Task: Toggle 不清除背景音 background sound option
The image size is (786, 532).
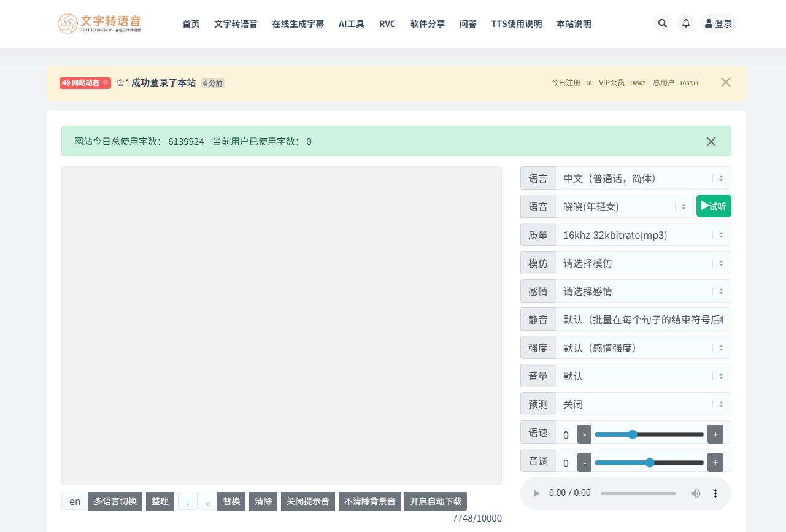Action: 370,501
